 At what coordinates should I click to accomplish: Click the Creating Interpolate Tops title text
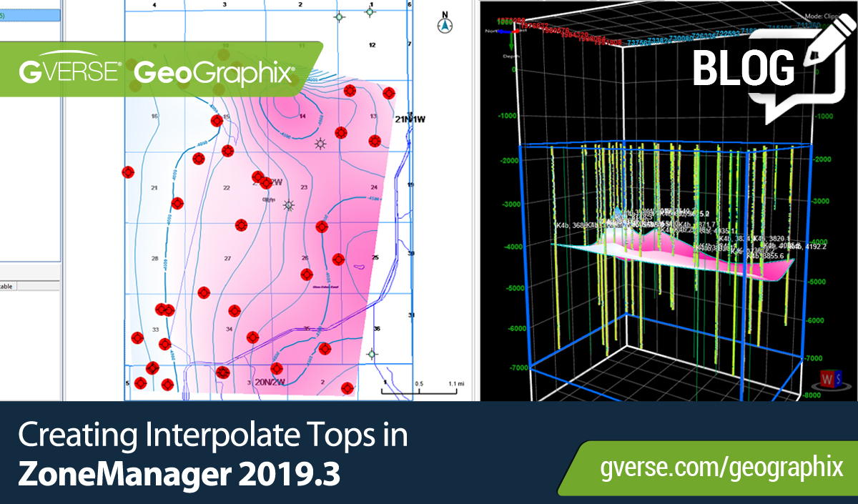pyautogui.click(x=212, y=435)
